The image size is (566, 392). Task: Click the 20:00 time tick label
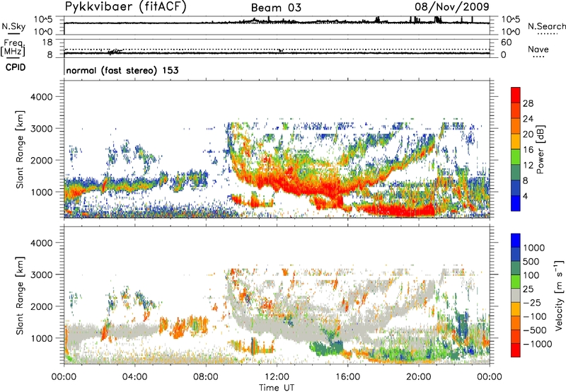419,377
